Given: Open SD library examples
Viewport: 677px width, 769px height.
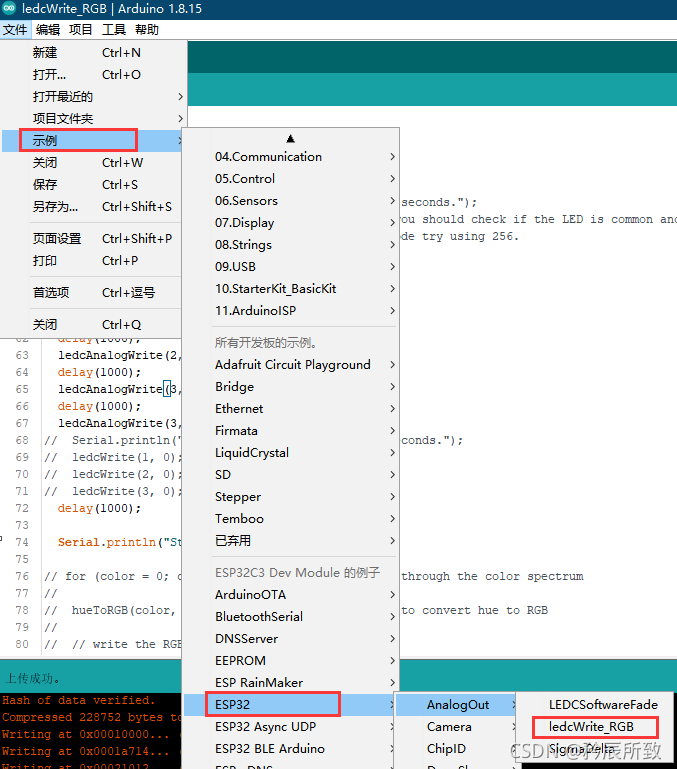Looking at the screenshot, I should tap(290, 475).
